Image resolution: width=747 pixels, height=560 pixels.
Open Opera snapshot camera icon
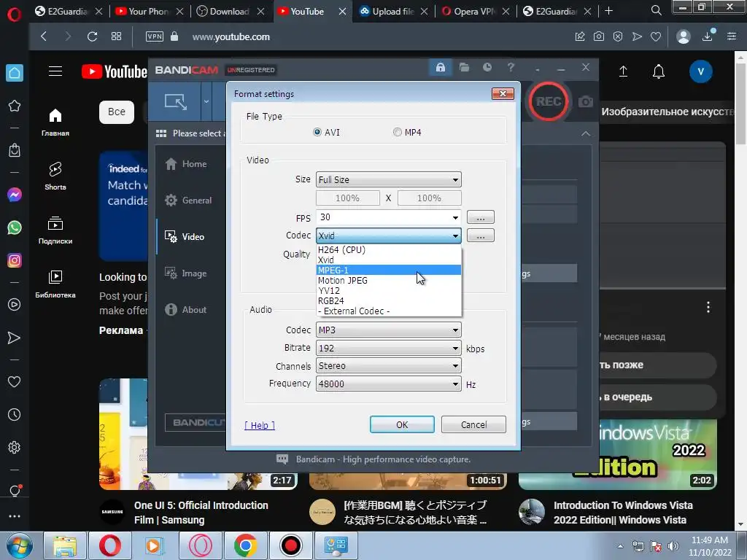click(x=599, y=36)
